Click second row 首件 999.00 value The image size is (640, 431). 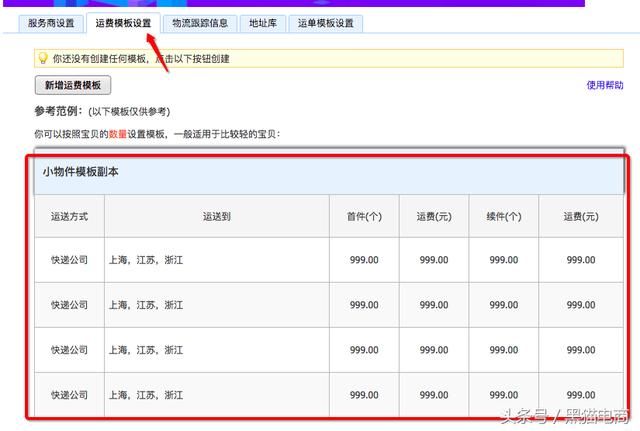[x=364, y=305]
